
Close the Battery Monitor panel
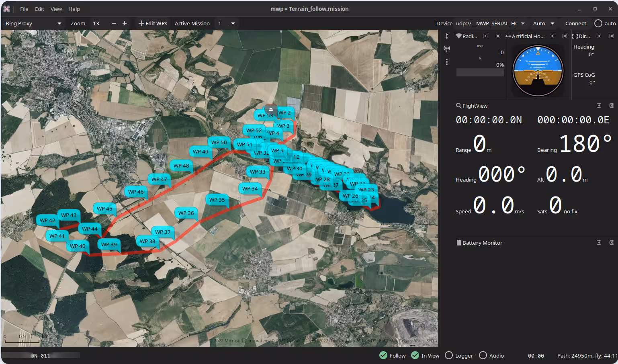pyautogui.click(x=612, y=243)
